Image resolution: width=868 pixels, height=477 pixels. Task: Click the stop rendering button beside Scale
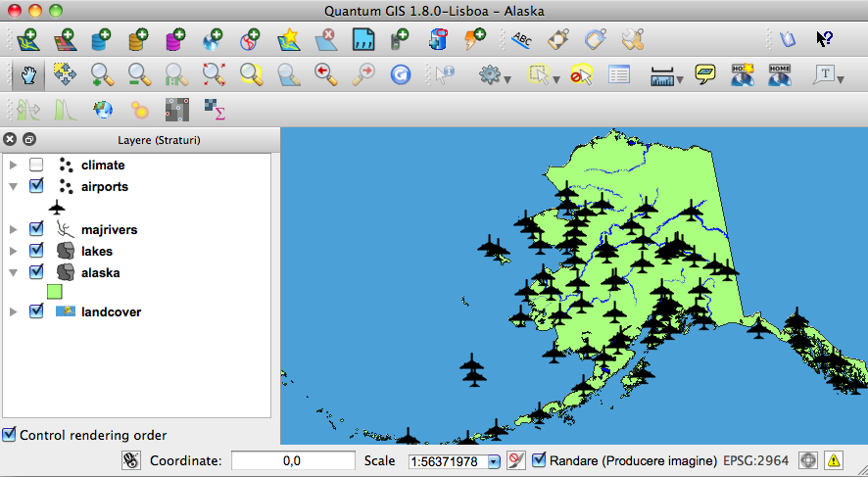coord(516,460)
